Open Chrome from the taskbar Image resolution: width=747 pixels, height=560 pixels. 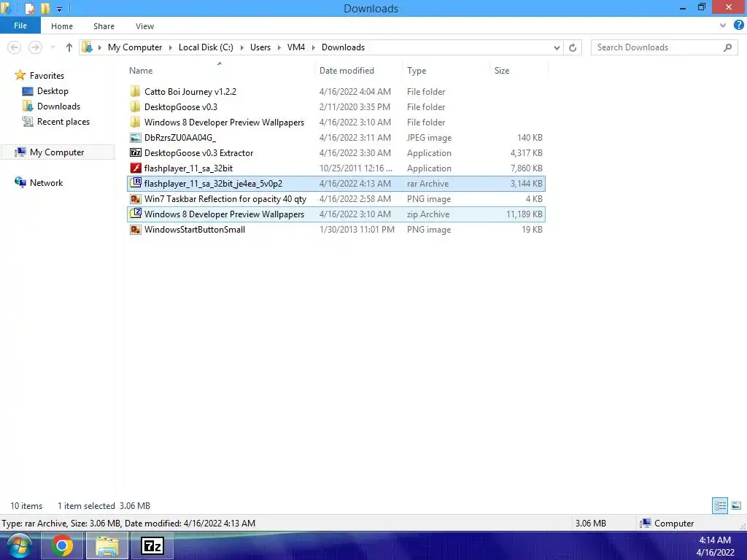click(62, 545)
